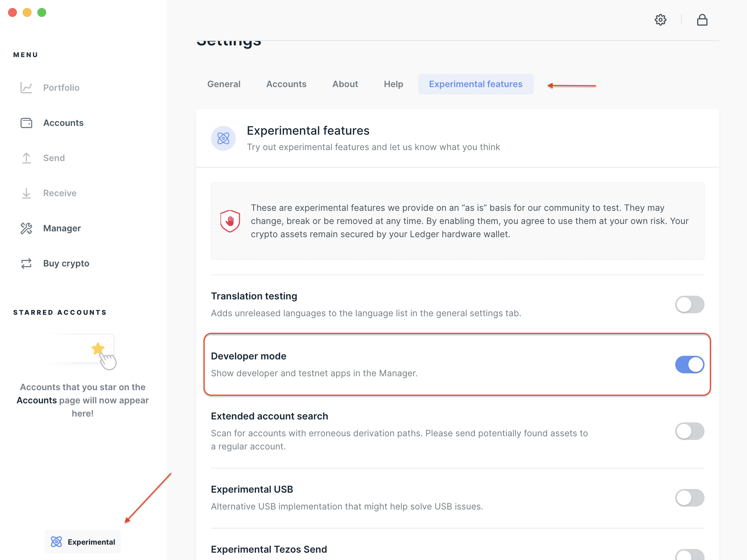
Task: Select the About tab
Action: [x=345, y=84]
